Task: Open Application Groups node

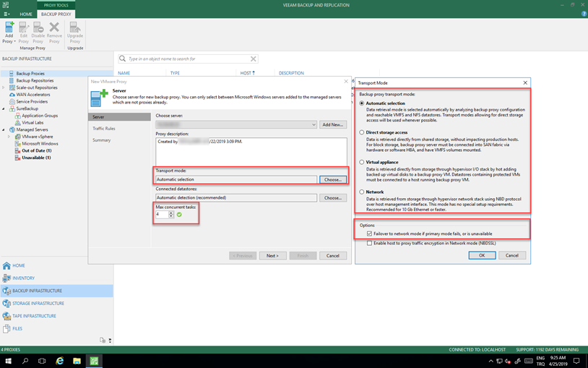Action: pyautogui.click(x=40, y=116)
